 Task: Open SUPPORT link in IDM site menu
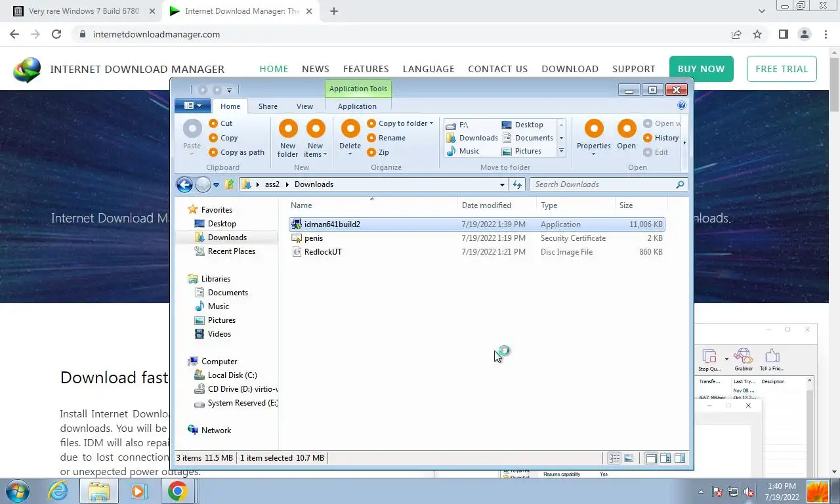coord(633,69)
